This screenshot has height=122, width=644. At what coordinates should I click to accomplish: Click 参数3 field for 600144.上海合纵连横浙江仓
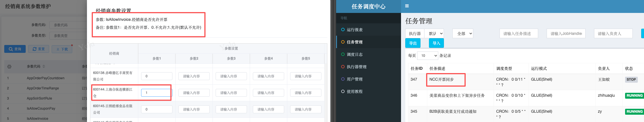pyautogui.click(x=231, y=93)
